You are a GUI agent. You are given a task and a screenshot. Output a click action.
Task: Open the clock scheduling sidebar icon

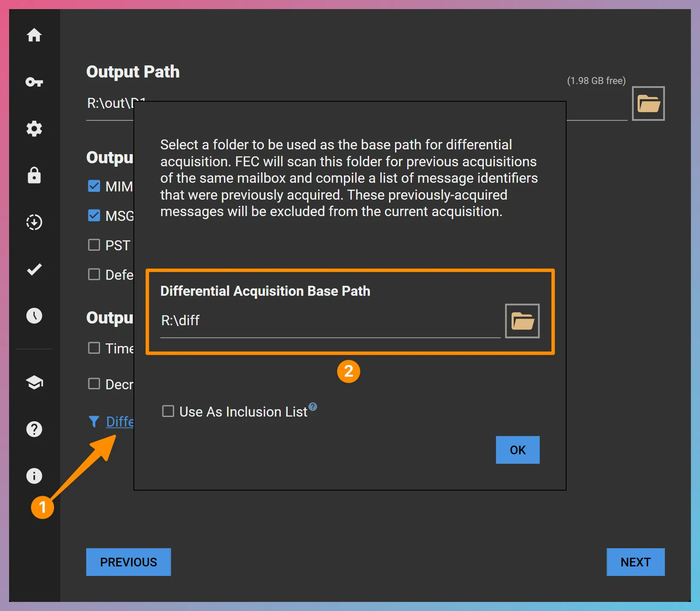click(x=34, y=316)
